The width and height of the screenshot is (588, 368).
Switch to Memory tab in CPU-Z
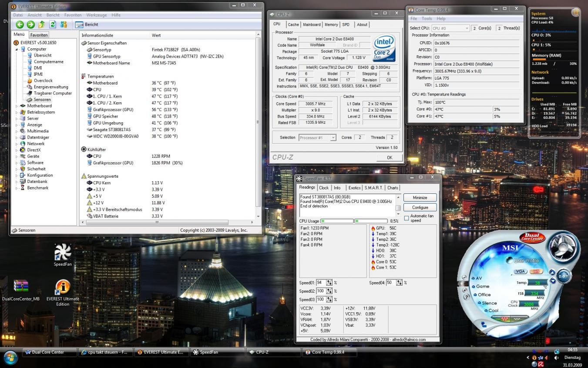click(x=331, y=25)
